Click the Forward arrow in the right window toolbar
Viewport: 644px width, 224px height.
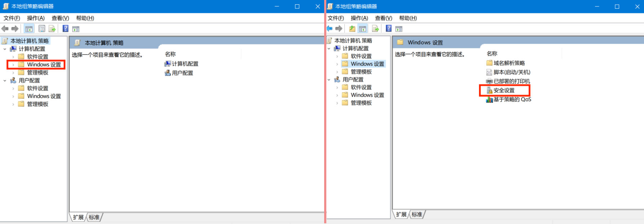coord(339,28)
